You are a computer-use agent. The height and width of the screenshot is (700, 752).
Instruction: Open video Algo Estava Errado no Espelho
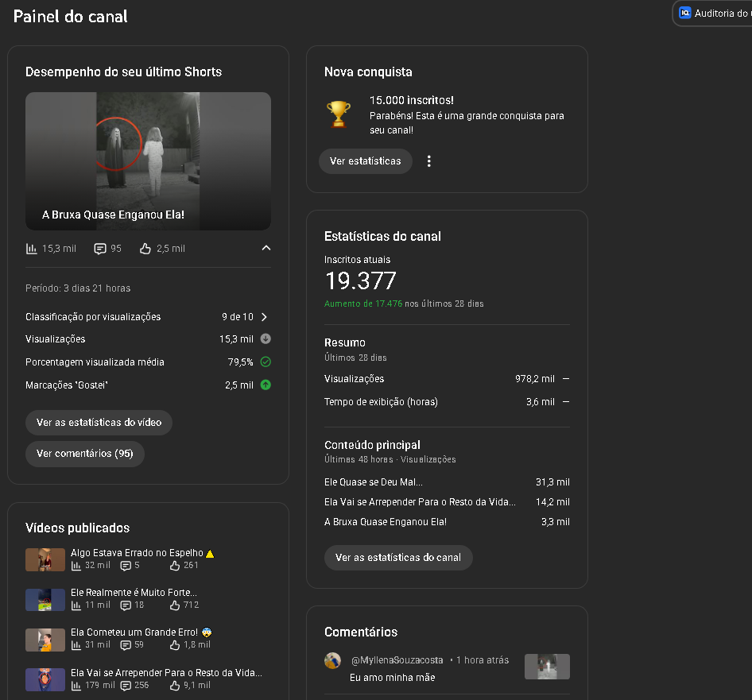tap(137, 553)
